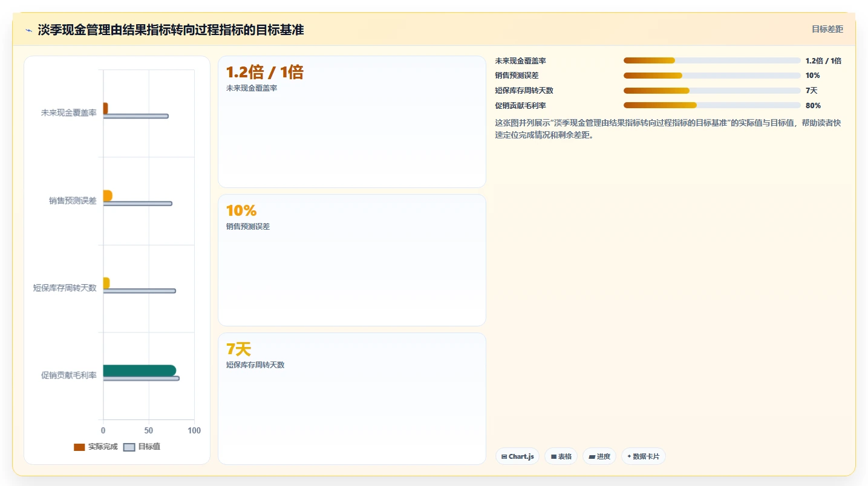The height and width of the screenshot is (486, 868).
Task: Click the orange 销售预测误差 actual bar
Action: pyautogui.click(x=108, y=196)
